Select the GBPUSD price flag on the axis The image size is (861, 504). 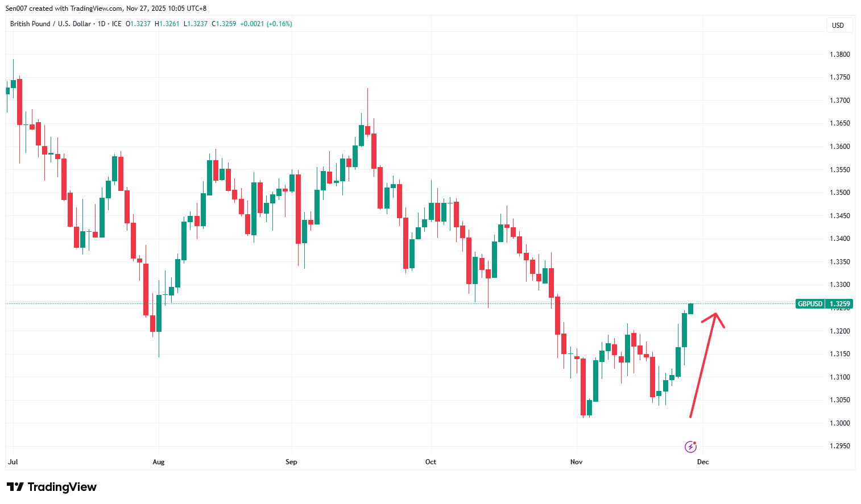click(823, 303)
